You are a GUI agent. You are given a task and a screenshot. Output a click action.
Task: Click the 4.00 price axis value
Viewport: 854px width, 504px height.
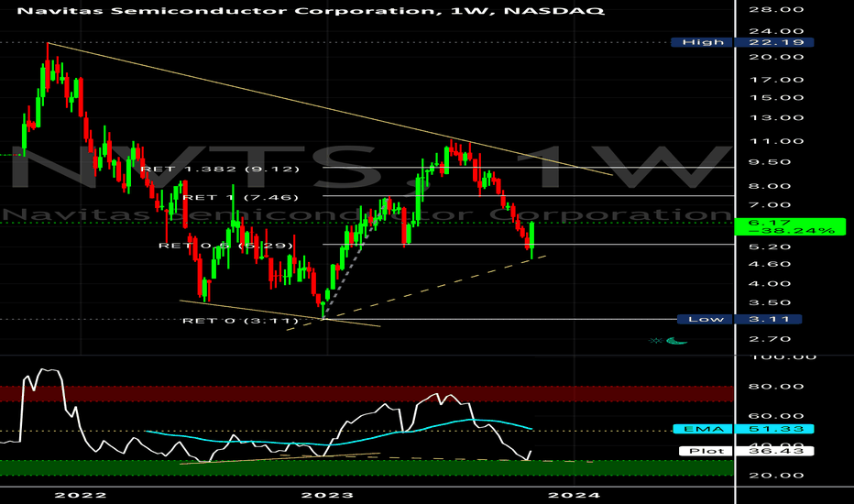pos(770,283)
